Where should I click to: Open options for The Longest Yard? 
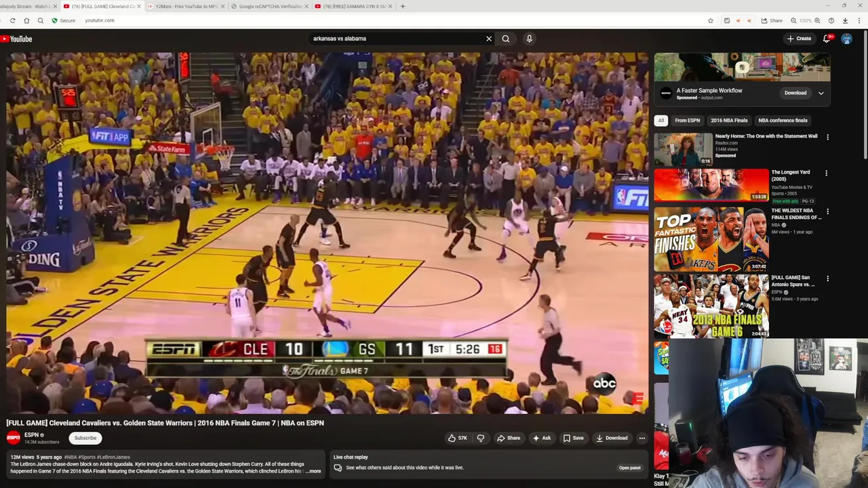826,174
